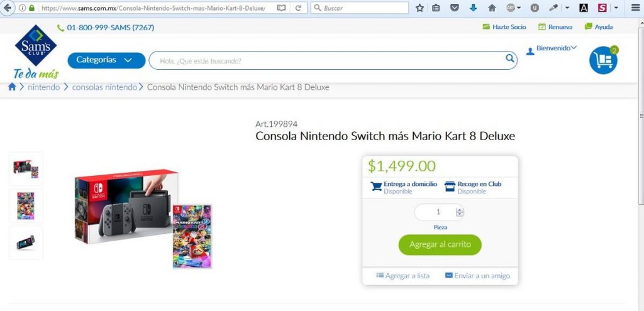Image resolution: width=644 pixels, height=311 pixels.
Task: Reload the page with the refresh icon
Action: pos(298,8)
